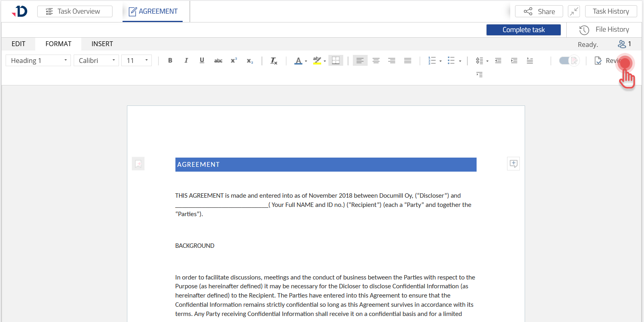Open Task History
This screenshot has height=322, width=644.
pos(611,11)
